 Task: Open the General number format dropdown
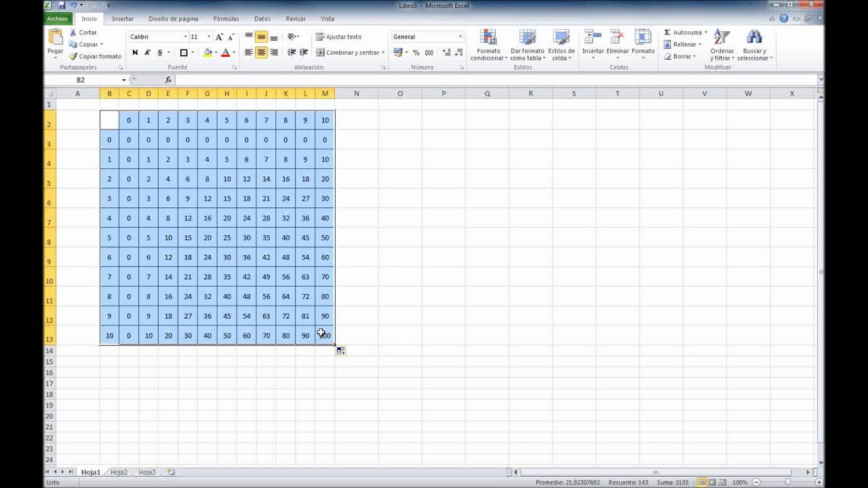point(460,37)
